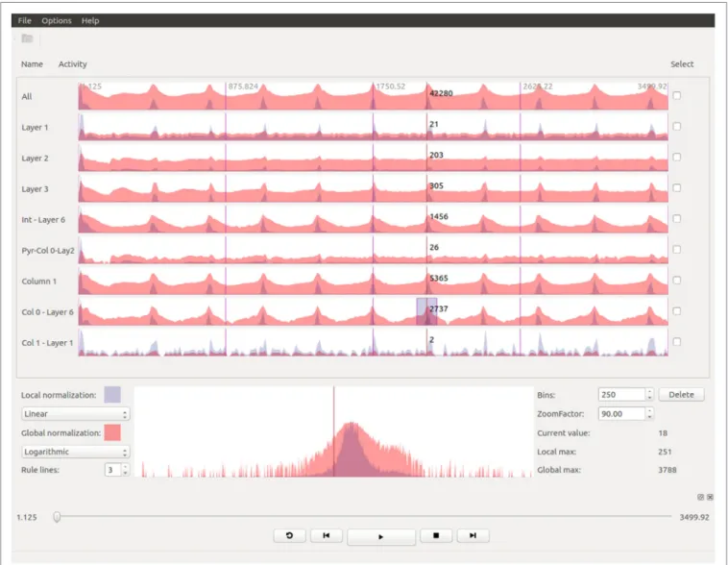The image size is (728, 565).
Task: Click the 1456 value in Int - Layer 6
Action: (x=439, y=216)
